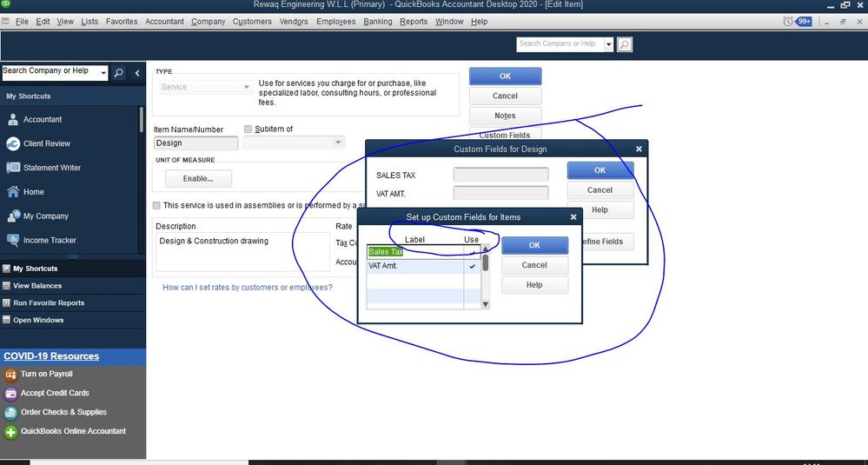
Task: Click the custom fields list scrollbar thumb
Action: [486, 262]
